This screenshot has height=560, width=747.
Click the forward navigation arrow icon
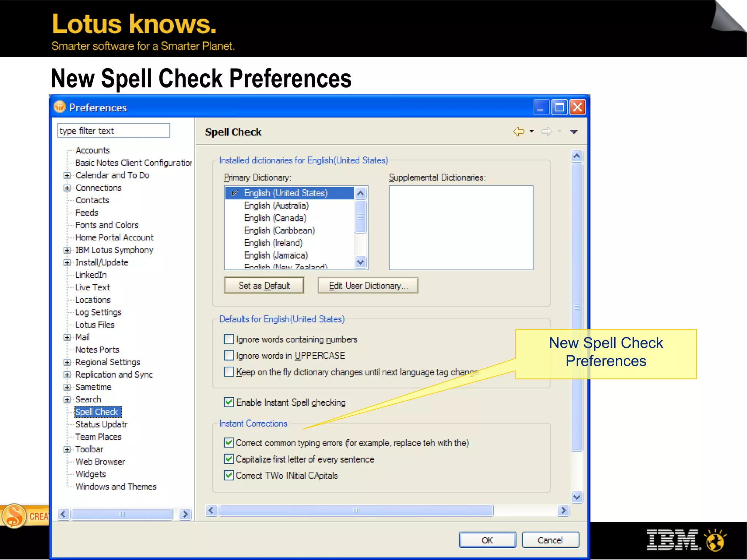tap(546, 131)
